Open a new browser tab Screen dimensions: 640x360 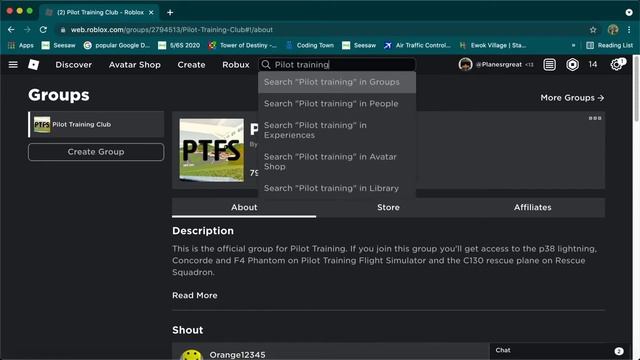pyautogui.click(x=170, y=12)
